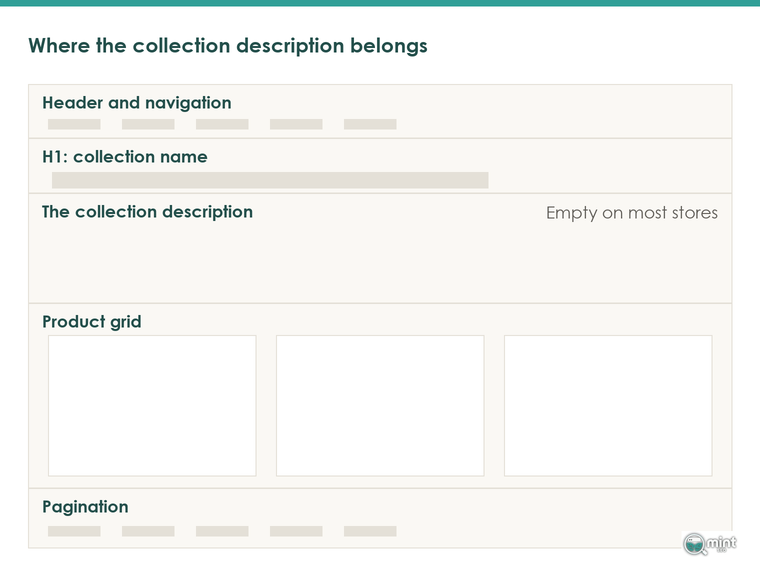Click the collection name placeholder bar
Viewport: 760px width, 579px height.
[270, 180]
